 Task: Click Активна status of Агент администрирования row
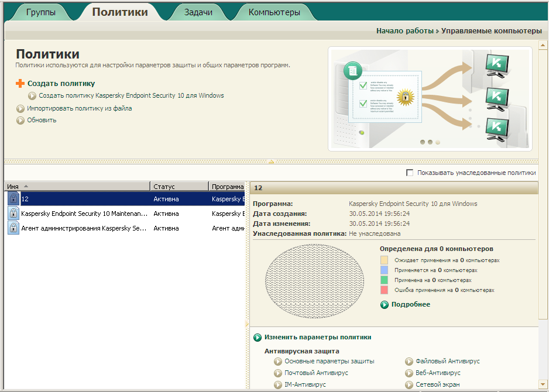click(x=166, y=228)
